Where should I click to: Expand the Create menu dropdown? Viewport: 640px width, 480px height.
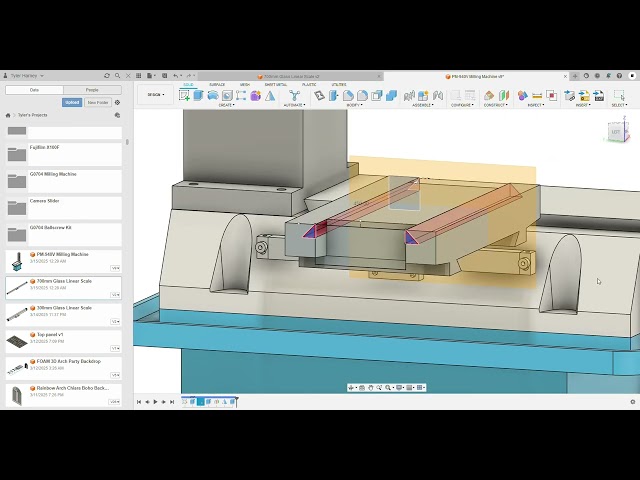click(x=227, y=105)
